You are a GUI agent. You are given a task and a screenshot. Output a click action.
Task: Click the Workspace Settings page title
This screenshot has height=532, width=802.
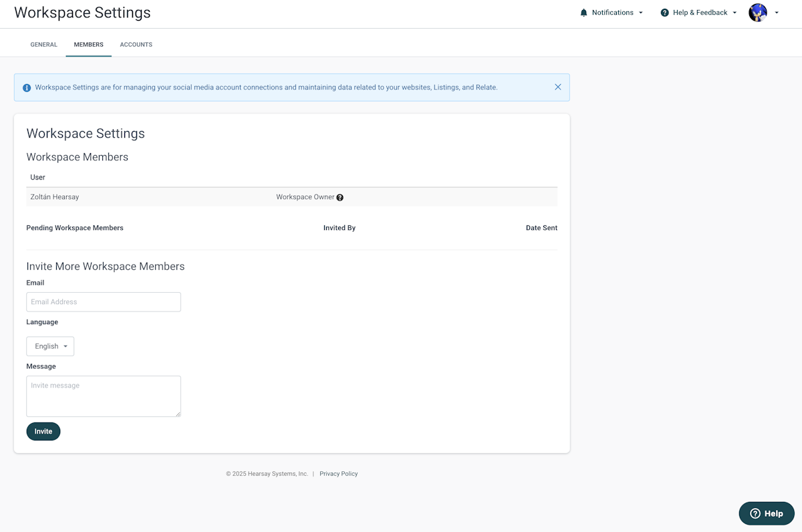[82, 13]
